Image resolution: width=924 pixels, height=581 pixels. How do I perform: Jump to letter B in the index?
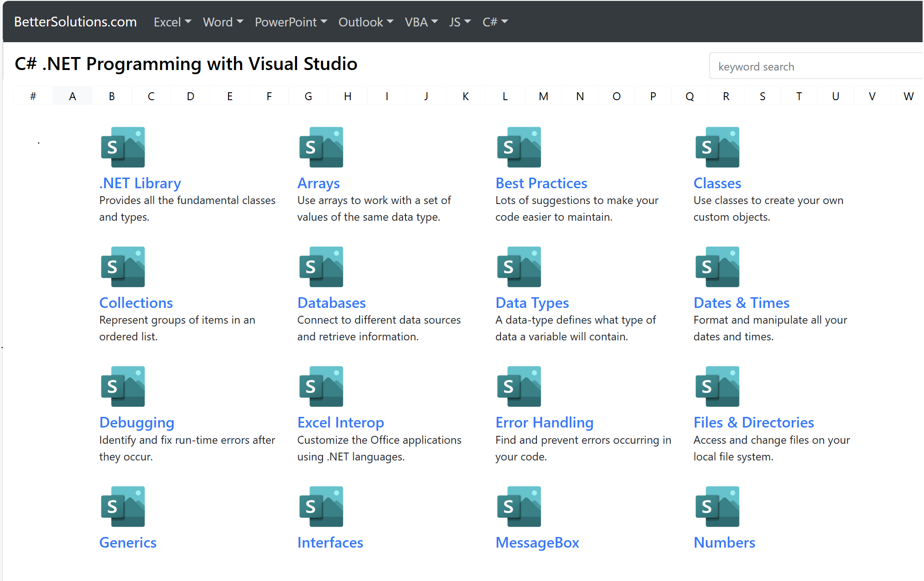(112, 96)
